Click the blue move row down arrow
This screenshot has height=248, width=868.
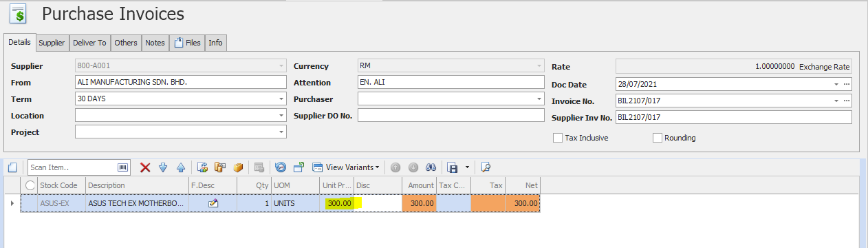coord(163,167)
